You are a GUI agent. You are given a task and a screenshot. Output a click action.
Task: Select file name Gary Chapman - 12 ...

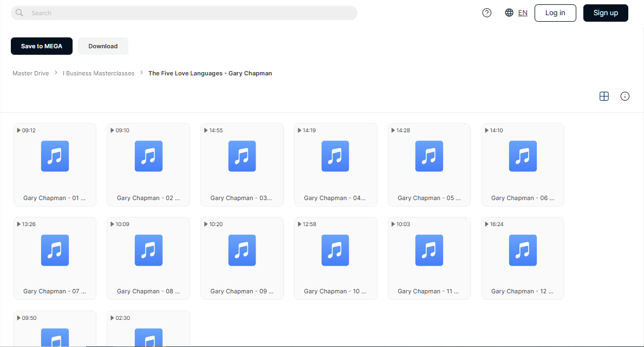coord(523,291)
